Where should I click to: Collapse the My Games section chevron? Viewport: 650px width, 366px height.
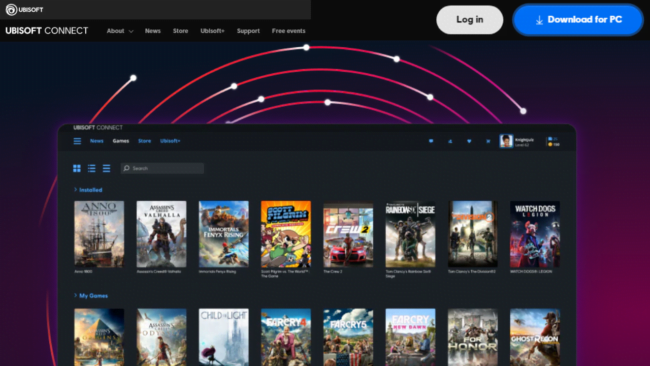pos(75,296)
